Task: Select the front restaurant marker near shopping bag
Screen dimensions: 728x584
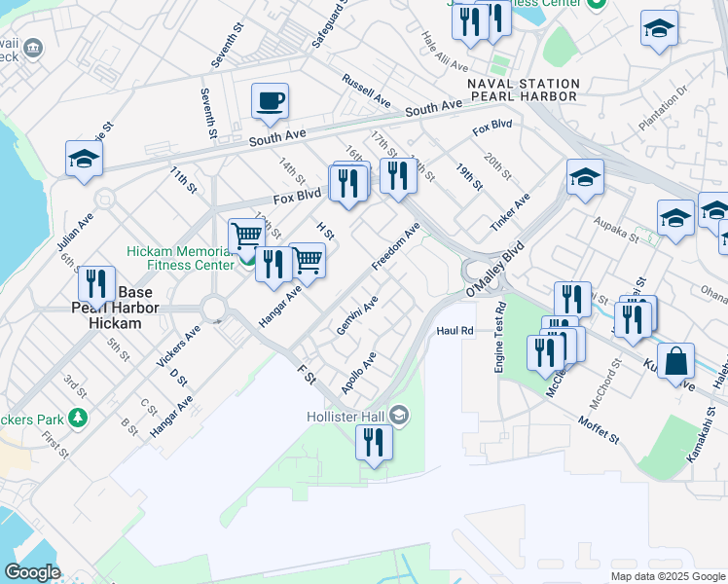Action: point(633,322)
